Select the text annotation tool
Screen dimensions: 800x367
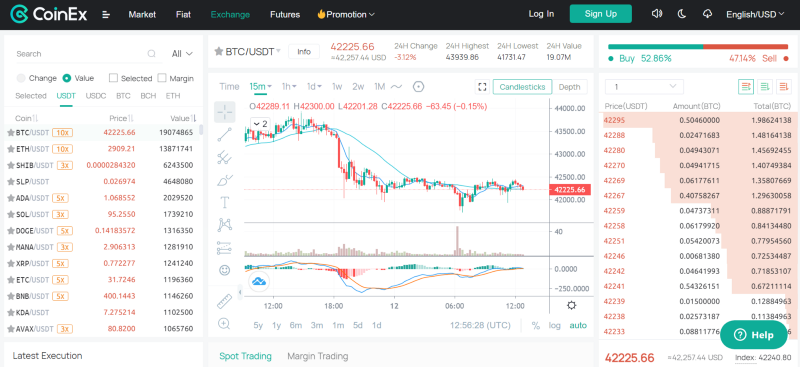click(225, 202)
